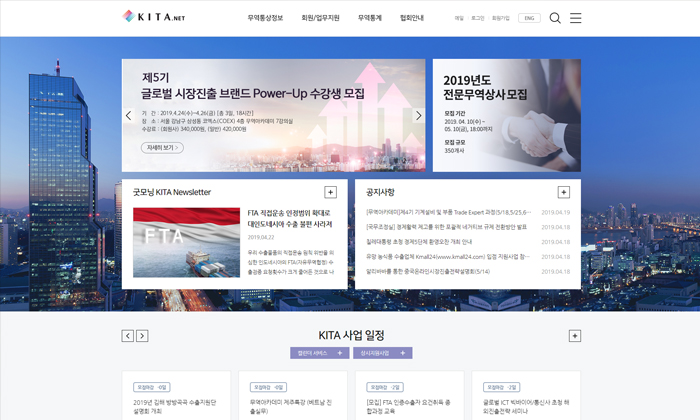Open the 2019년도 전문무역상사 모집 banner
The image size is (700, 420).
click(506, 115)
